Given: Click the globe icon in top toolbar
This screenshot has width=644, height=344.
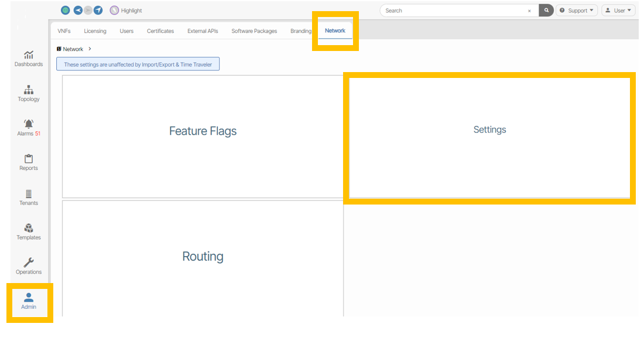Looking at the screenshot, I should pyautogui.click(x=65, y=11).
